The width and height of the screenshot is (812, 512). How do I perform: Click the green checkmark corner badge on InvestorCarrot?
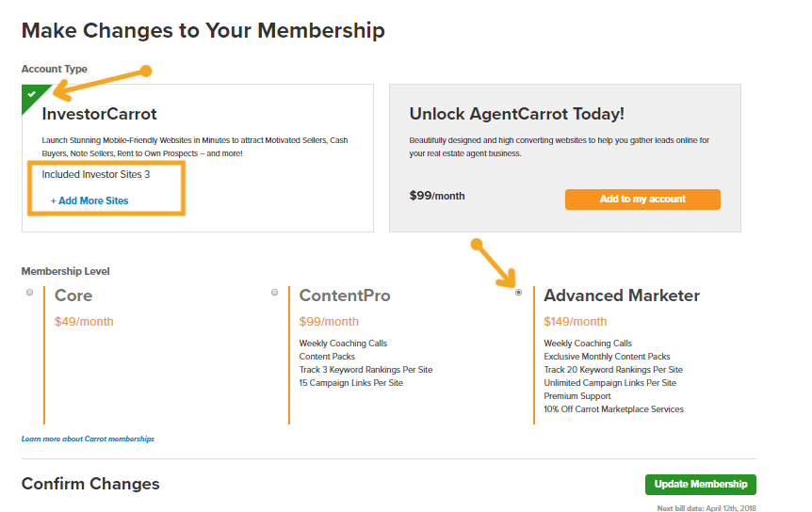[x=32, y=95]
